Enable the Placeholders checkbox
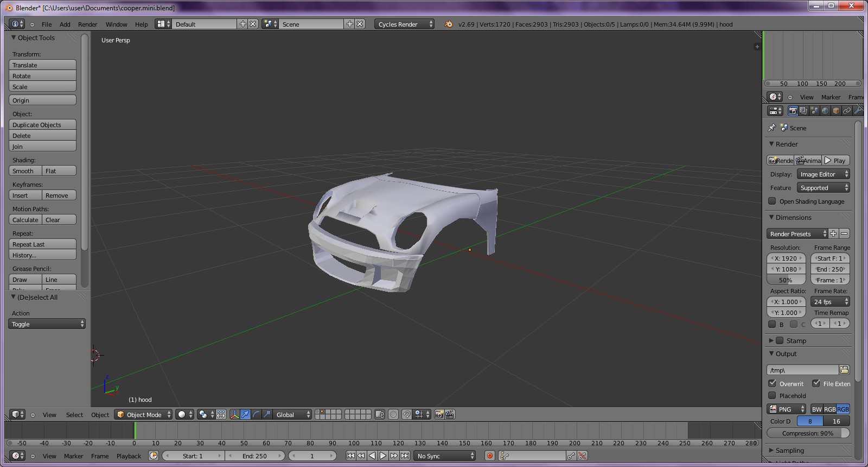Image resolution: width=868 pixels, height=467 pixels. (772, 395)
